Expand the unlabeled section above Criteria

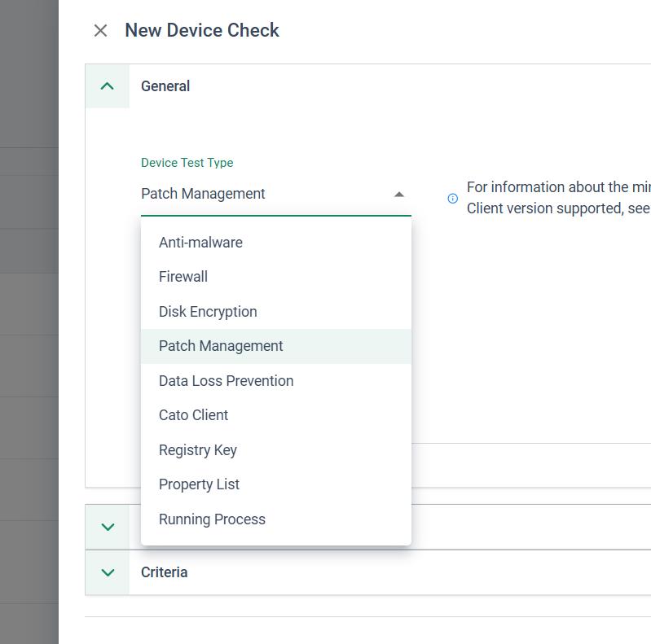pyautogui.click(x=108, y=527)
